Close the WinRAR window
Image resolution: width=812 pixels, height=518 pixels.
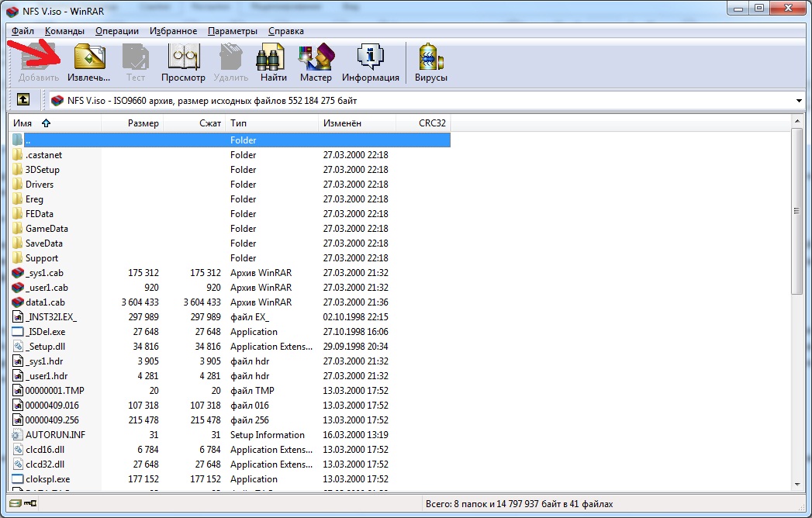[788, 9]
